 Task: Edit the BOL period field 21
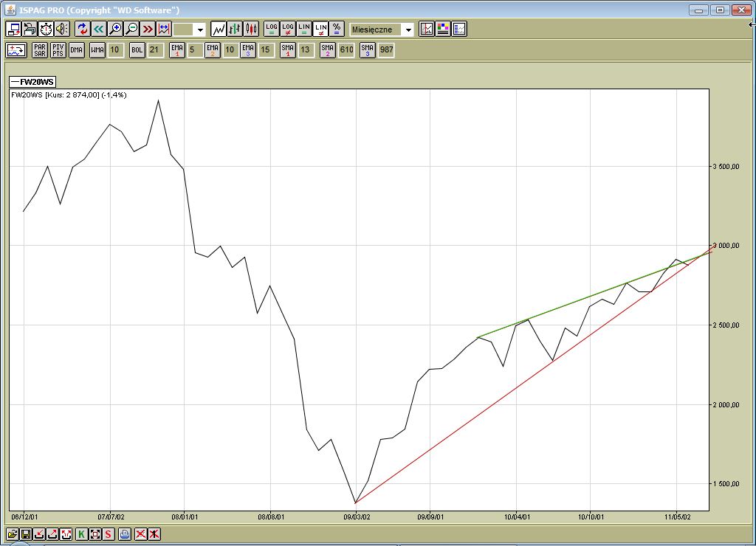click(155, 50)
